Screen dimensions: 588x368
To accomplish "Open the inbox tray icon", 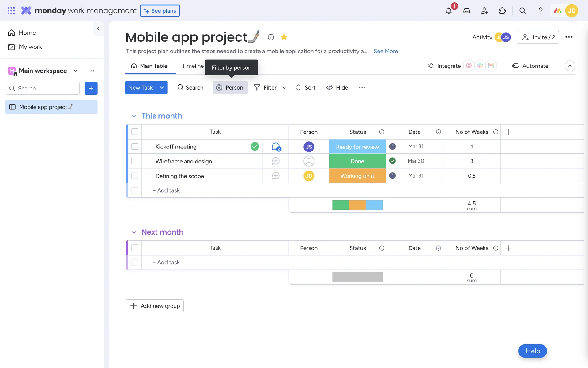I will click(x=466, y=11).
